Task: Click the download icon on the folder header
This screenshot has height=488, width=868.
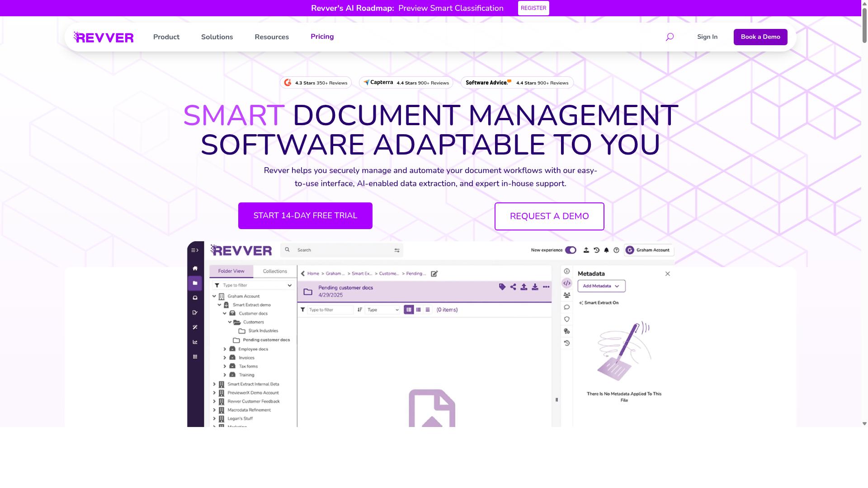Action: [535, 287]
